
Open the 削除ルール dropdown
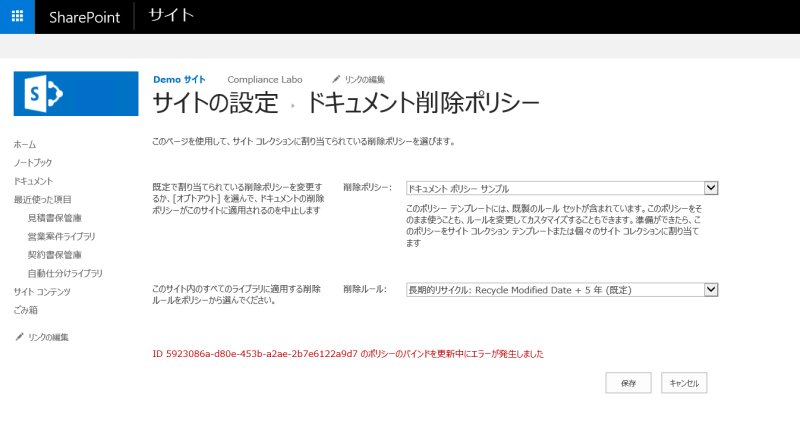click(562, 290)
